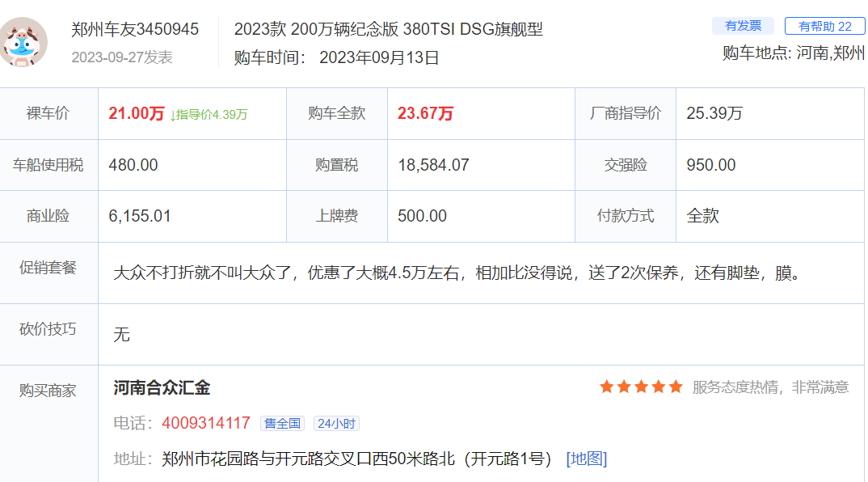Click the 2023-09-27发表 post date

point(122,57)
